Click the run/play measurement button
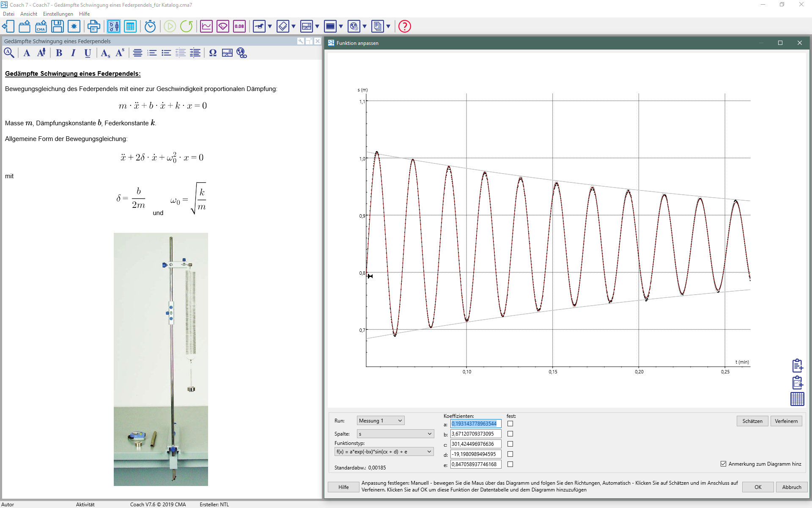 pos(169,26)
